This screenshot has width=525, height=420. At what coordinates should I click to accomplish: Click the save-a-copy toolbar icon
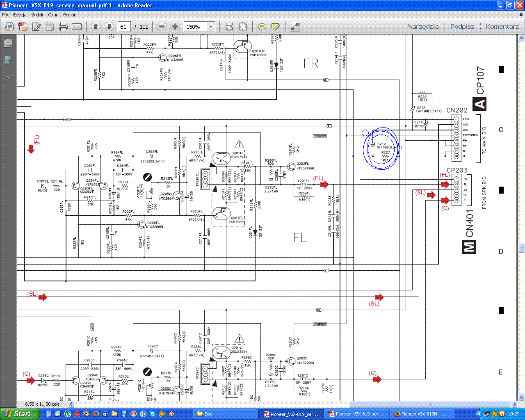point(9,27)
